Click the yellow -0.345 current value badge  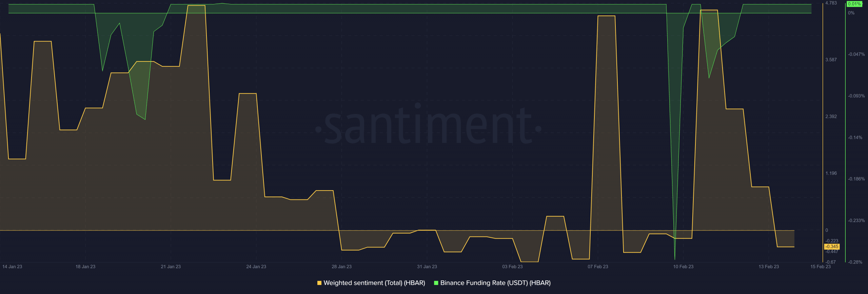click(832, 247)
